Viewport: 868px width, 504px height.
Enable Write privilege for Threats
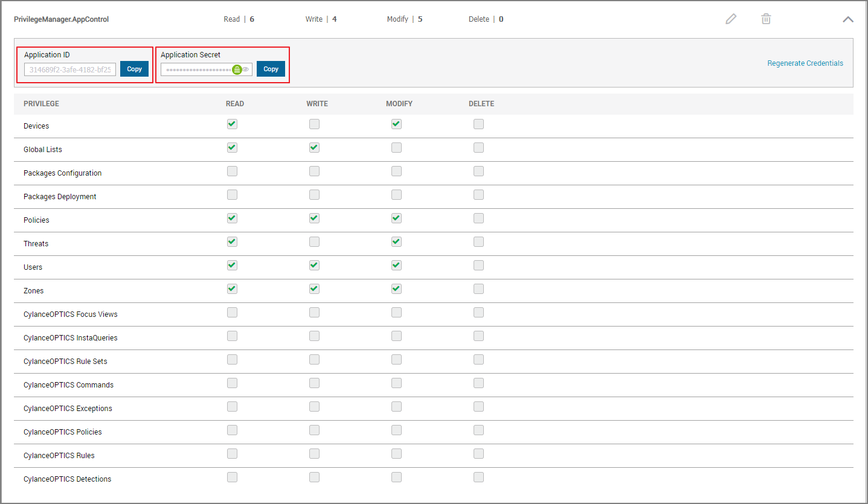[x=314, y=242]
